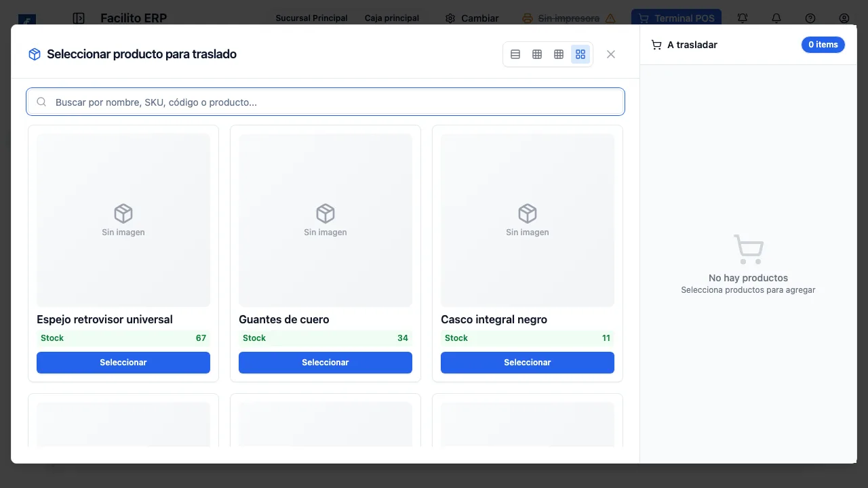Click the stock value 11
Image resolution: width=868 pixels, height=488 pixels.
click(x=606, y=338)
